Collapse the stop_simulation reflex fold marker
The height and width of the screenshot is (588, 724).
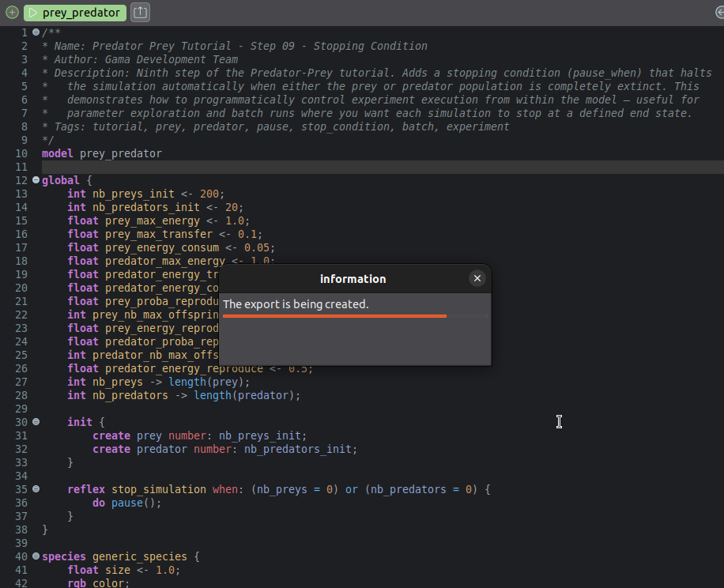36,489
